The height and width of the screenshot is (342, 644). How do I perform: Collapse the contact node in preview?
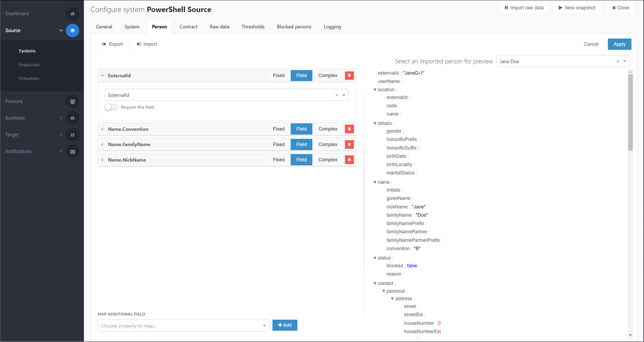coord(375,284)
